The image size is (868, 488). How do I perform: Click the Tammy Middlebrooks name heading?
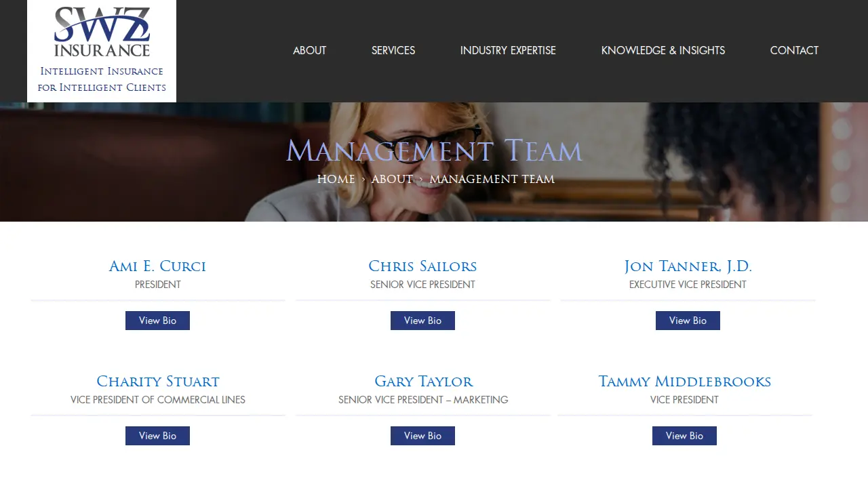(x=684, y=382)
